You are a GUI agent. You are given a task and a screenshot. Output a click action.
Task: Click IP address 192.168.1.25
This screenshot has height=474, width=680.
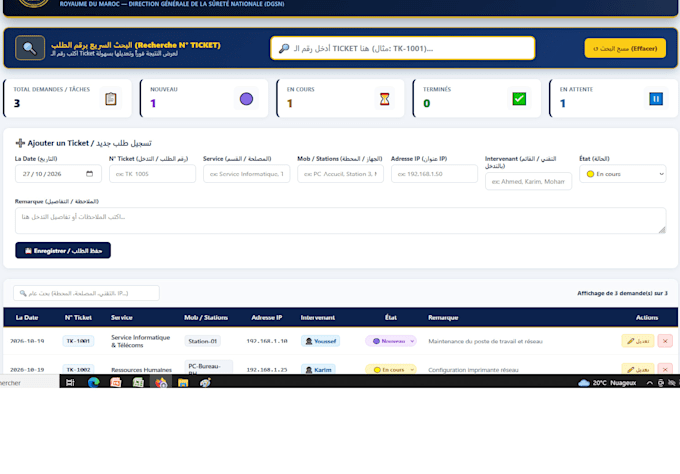pyautogui.click(x=267, y=370)
